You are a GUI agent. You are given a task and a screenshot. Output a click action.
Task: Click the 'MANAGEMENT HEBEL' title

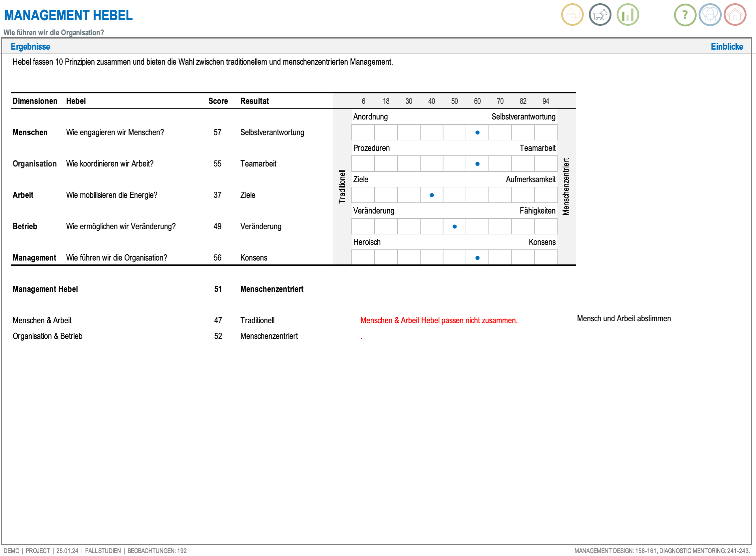coord(68,15)
